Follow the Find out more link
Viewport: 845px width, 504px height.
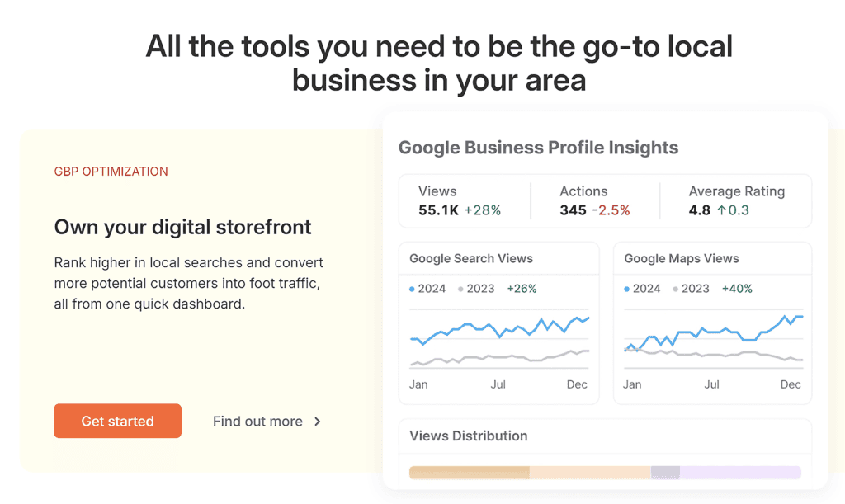click(x=257, y=421)
